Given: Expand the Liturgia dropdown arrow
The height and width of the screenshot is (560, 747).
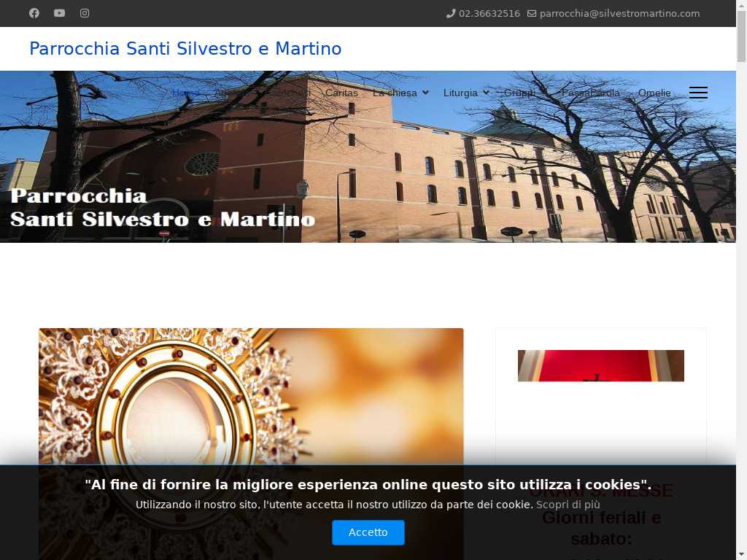Looking at the screenshot, I should point(486,93).
